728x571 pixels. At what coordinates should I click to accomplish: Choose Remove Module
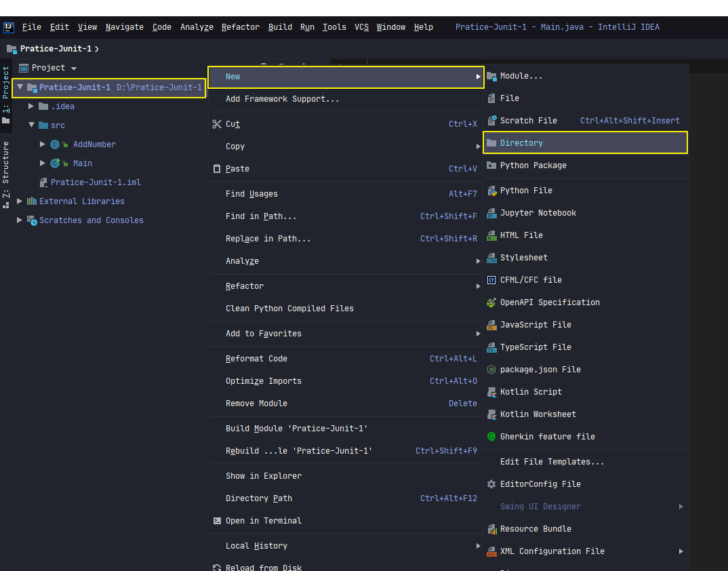[x=346, y=403]
